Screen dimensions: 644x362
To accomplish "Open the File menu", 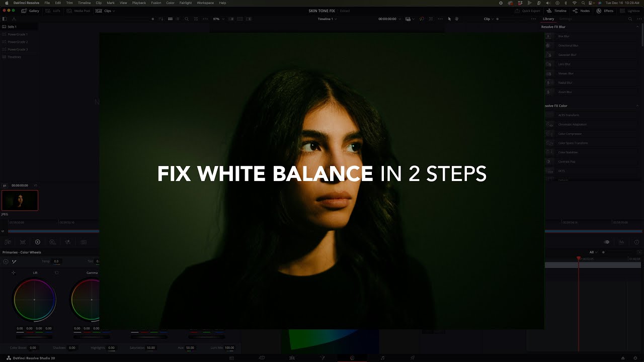I will point(47,3).
